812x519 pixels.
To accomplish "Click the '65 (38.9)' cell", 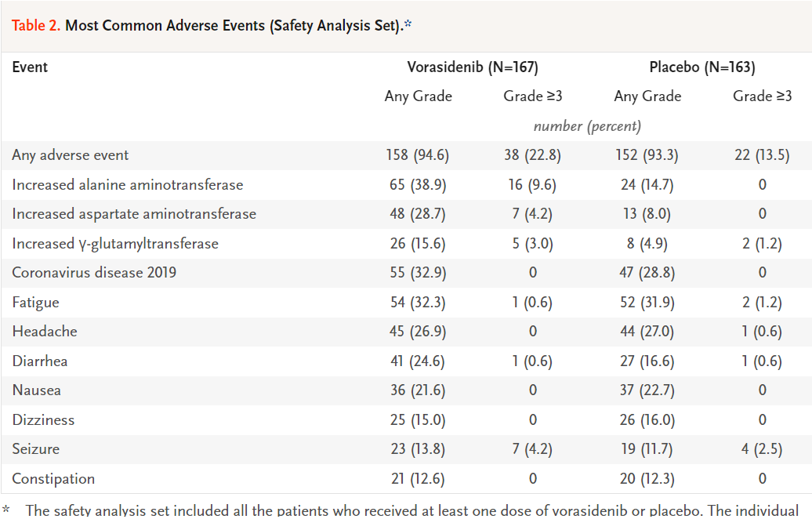I will coord(418,185).
